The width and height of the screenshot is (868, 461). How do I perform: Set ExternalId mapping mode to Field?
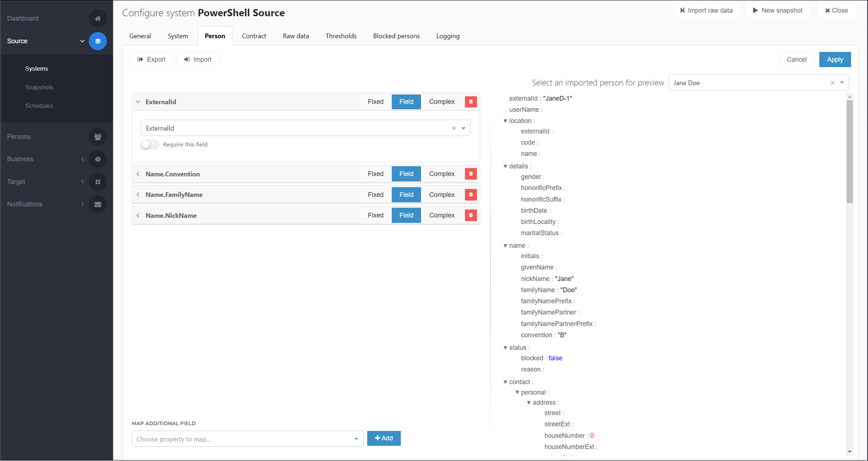click(406, 102)
